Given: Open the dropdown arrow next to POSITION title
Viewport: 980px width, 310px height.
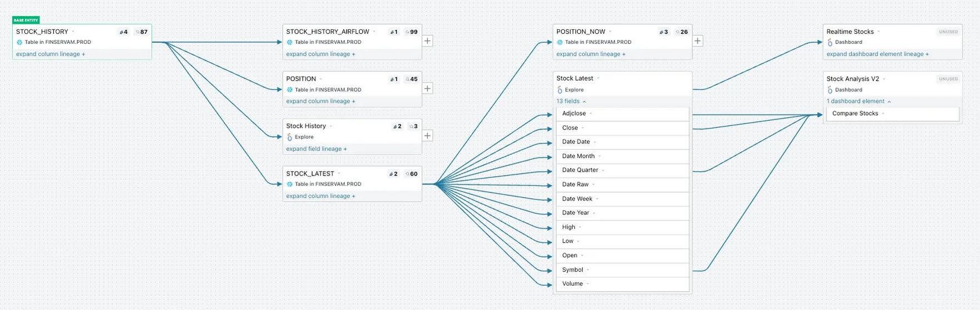Looking at the screenshot, I should [321, 79].
